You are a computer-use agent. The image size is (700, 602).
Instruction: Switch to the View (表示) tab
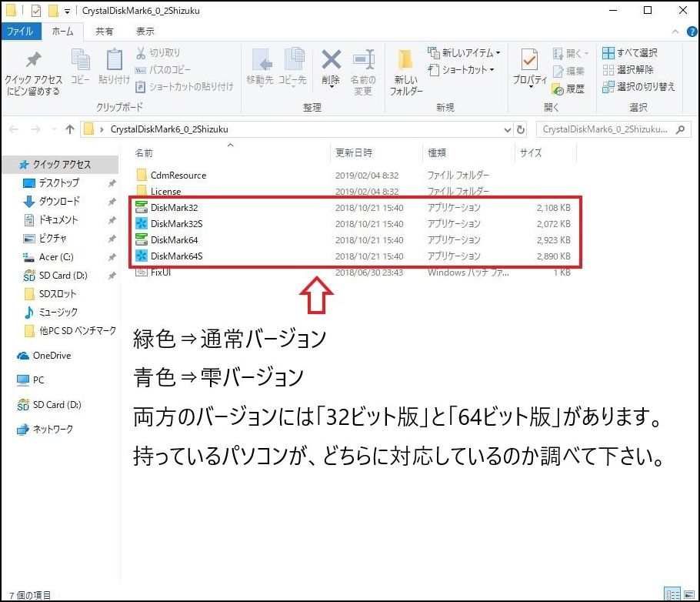[145, 32]
